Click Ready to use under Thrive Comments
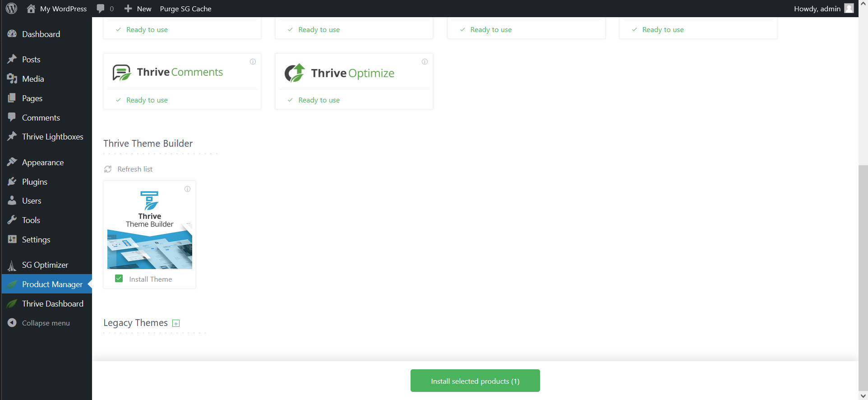Image resolution: width=868 pixels, height=400 pixels. click(x=147, y=100)
